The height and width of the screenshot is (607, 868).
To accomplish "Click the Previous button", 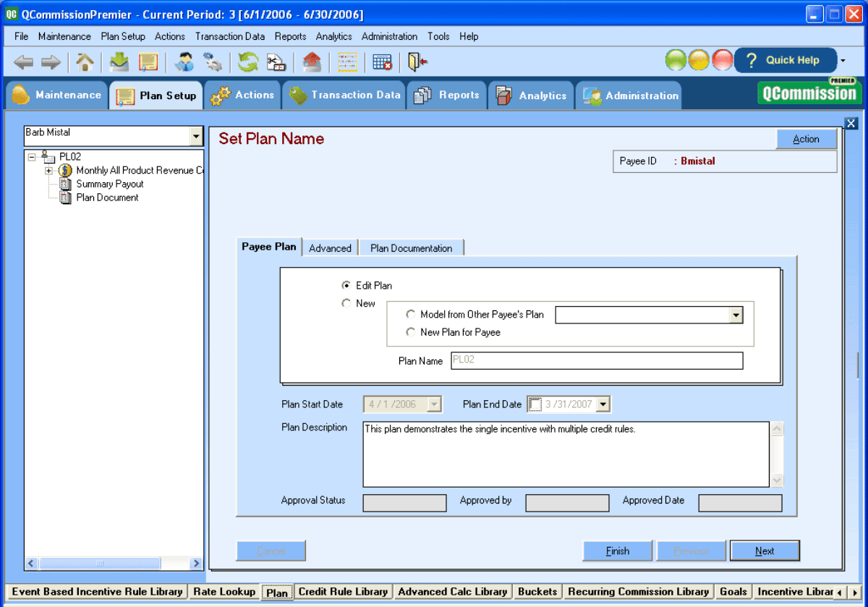I will 691,551.
